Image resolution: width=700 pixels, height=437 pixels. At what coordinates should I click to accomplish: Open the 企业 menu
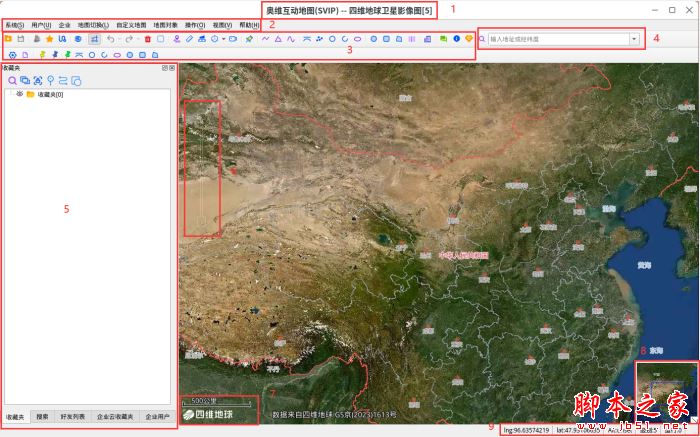pyautogui.click(x=65, y=25)
